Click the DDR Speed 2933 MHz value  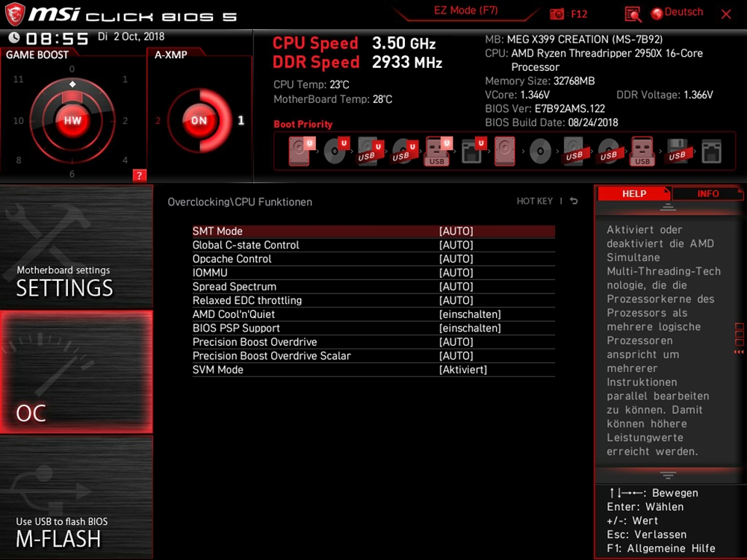tap(407, 63)
